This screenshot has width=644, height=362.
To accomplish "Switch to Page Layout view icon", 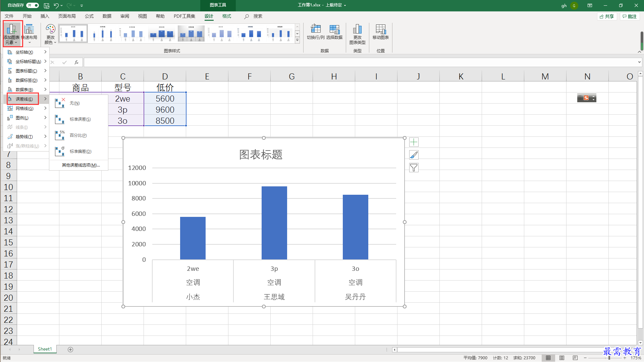I will (562, 358).
